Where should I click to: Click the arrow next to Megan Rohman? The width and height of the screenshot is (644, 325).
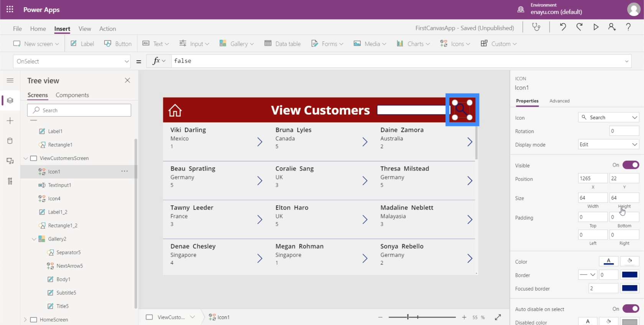point(365,259)
